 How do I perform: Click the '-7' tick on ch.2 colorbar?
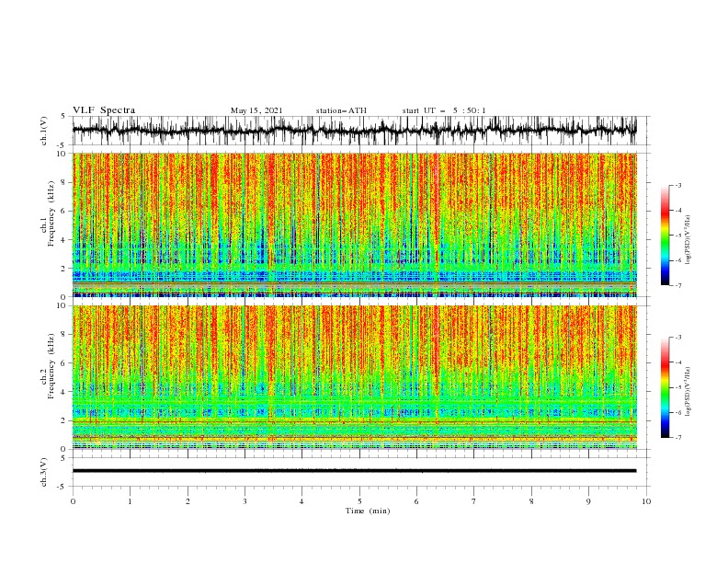click(x=677, y=438)
